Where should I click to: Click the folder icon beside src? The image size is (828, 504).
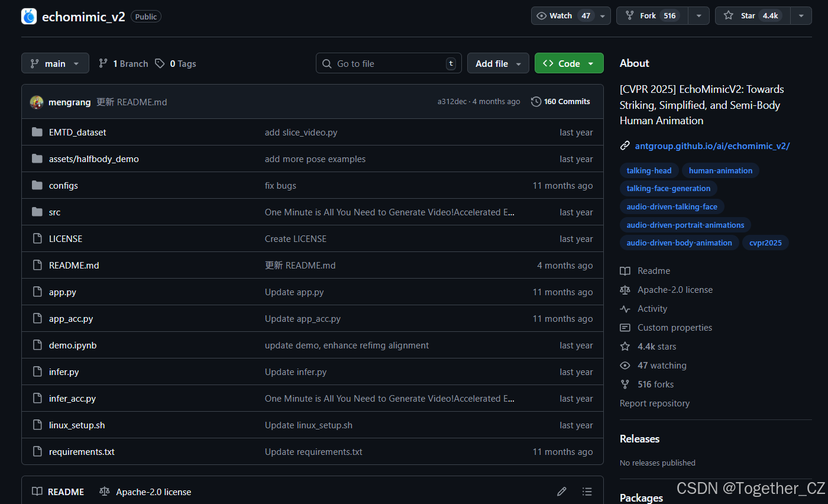pos(37,212)
